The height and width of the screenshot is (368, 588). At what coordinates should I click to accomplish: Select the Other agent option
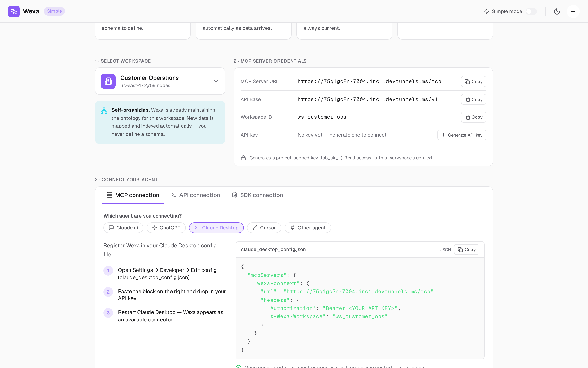pyautogui.click(x=308, y=228)
